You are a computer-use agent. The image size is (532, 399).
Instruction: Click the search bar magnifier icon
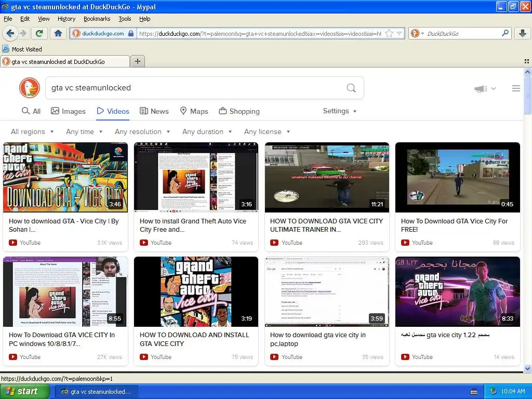point(505,33)
